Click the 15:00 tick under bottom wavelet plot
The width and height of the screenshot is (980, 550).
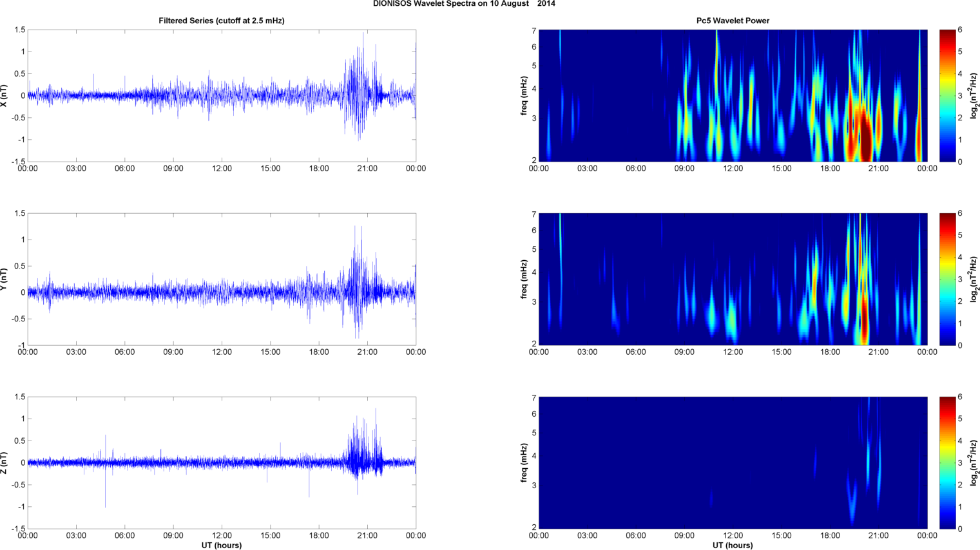tap(782, 536)
